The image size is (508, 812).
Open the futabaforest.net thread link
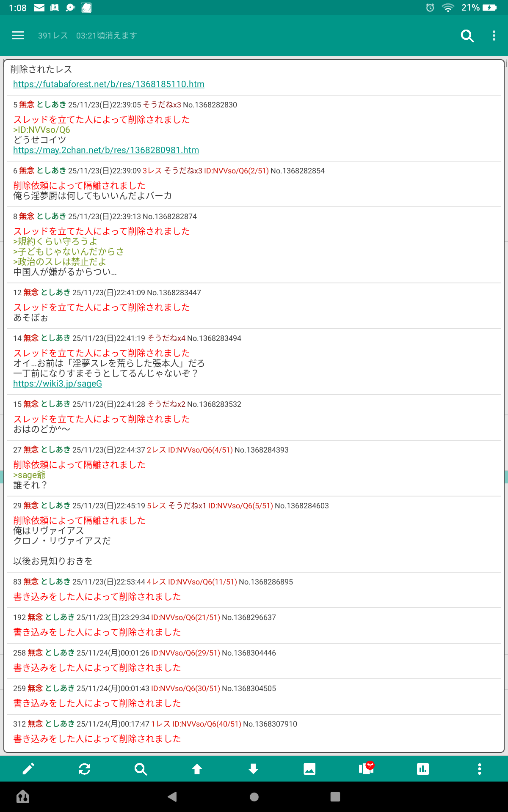tap(109, 84)
